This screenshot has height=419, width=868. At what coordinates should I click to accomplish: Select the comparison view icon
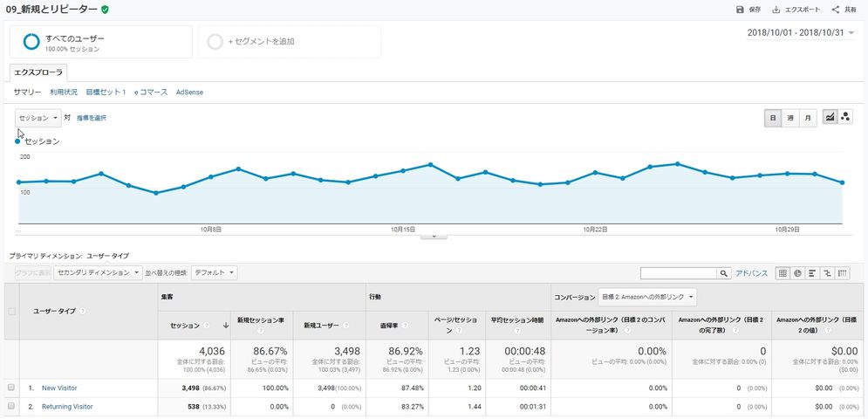tap(828, 273)
